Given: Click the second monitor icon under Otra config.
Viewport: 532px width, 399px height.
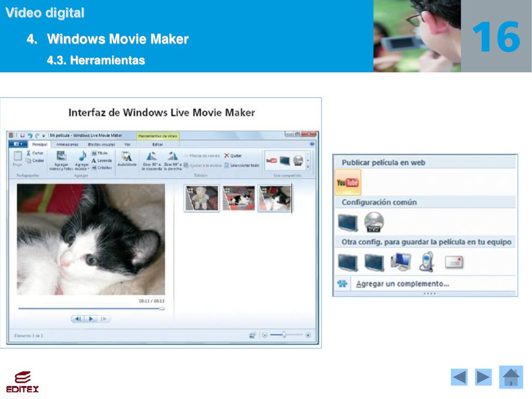Looking at the screenshot, I should [374, 262].
